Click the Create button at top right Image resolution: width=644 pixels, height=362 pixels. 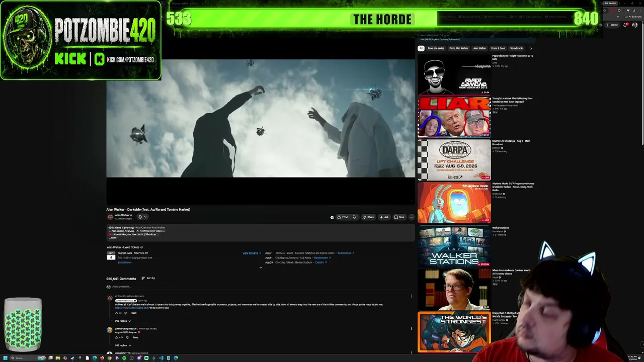[612, 25]
